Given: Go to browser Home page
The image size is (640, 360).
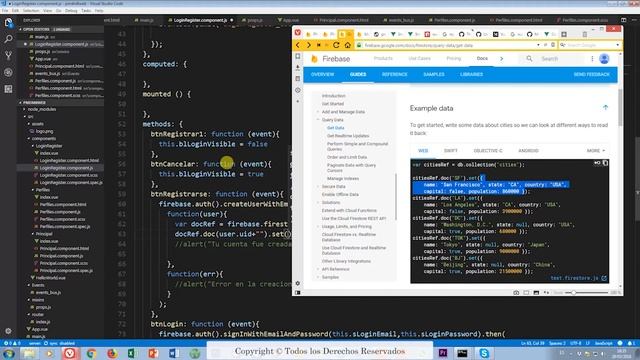Looking at the screenshot, I should (x=347, y=45).
